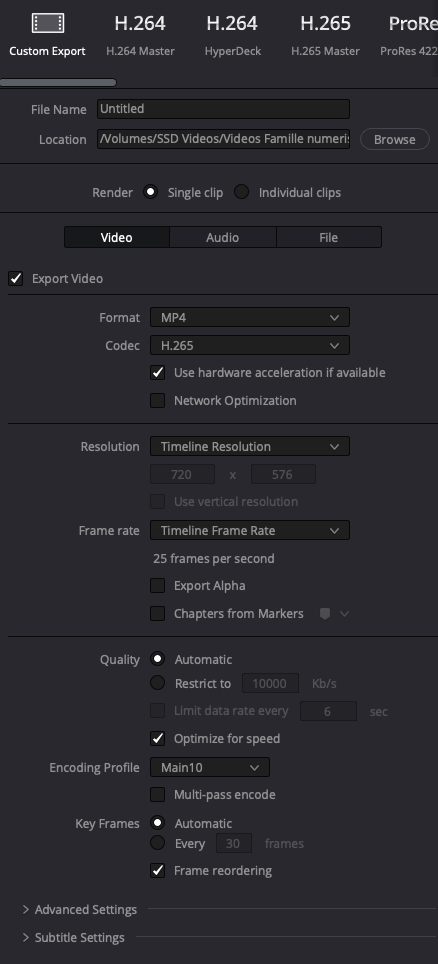Select the Custom Export preset icon
438x964 pixels.
point(48,23)
